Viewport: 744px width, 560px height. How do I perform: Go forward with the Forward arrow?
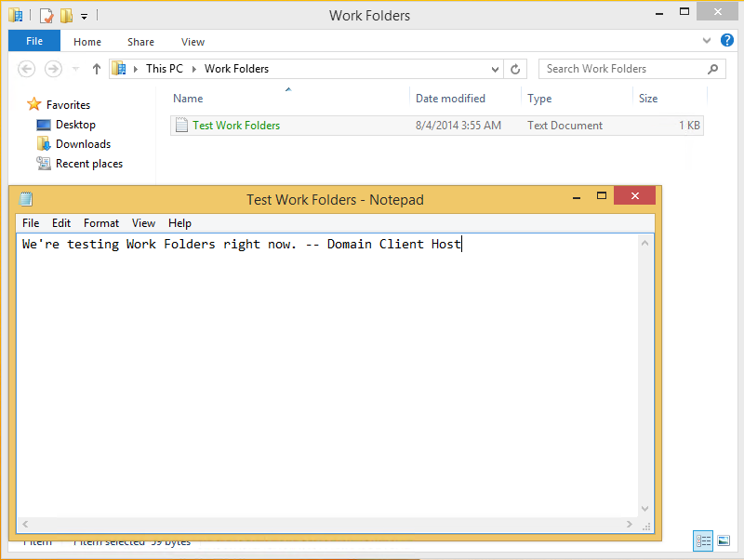click(53, 69)
